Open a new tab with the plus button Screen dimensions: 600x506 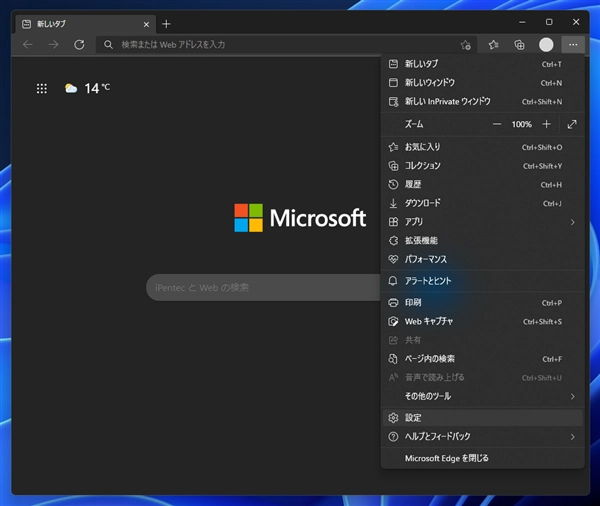[x=166, y=23]
